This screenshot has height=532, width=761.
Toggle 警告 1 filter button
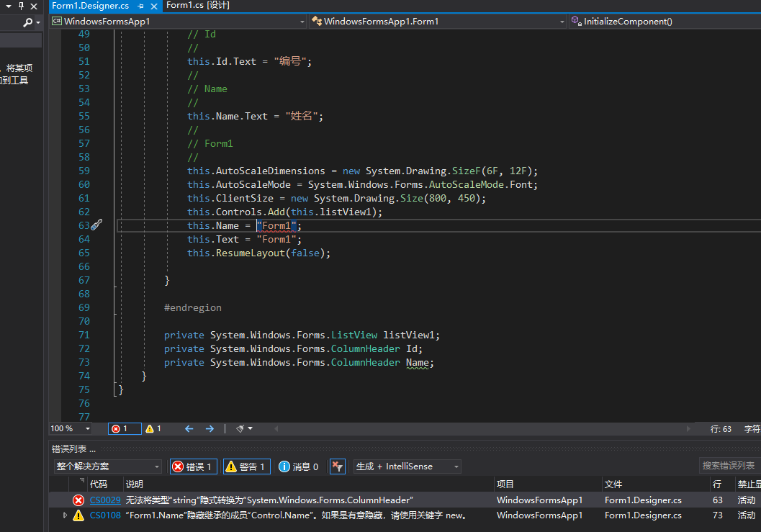pyautogui.click(x=246, y=466)
